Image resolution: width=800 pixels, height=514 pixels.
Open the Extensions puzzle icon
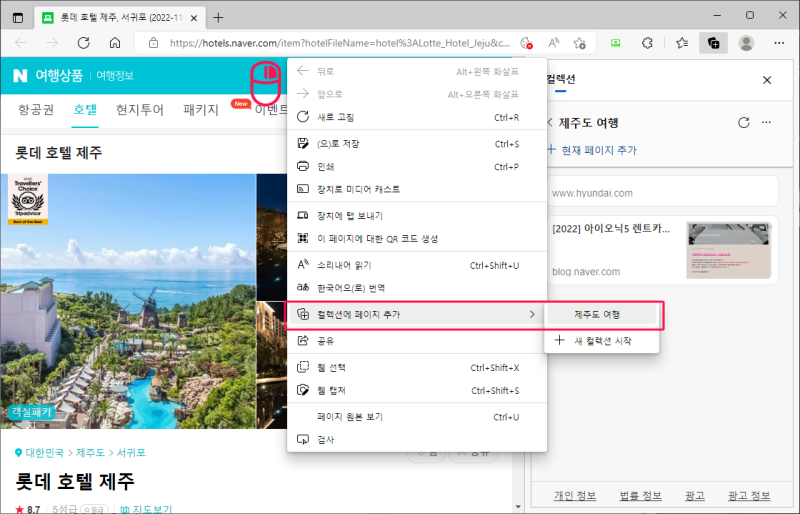click(x=647, y=43)
